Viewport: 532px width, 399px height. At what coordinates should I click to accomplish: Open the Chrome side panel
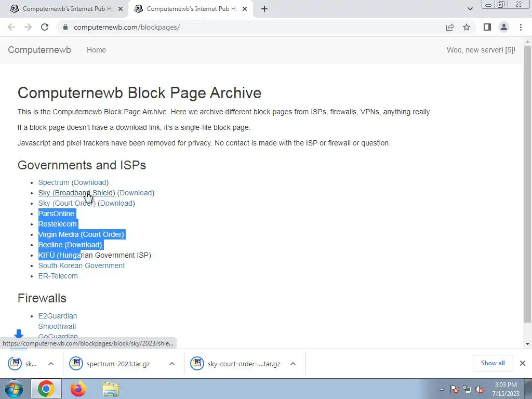click(x=487, y=27)
